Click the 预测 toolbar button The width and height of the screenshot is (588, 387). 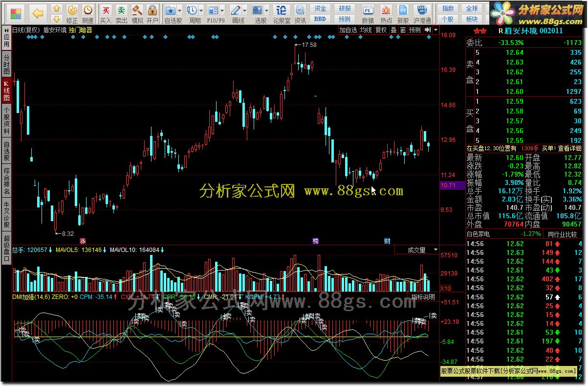(345, 19)
